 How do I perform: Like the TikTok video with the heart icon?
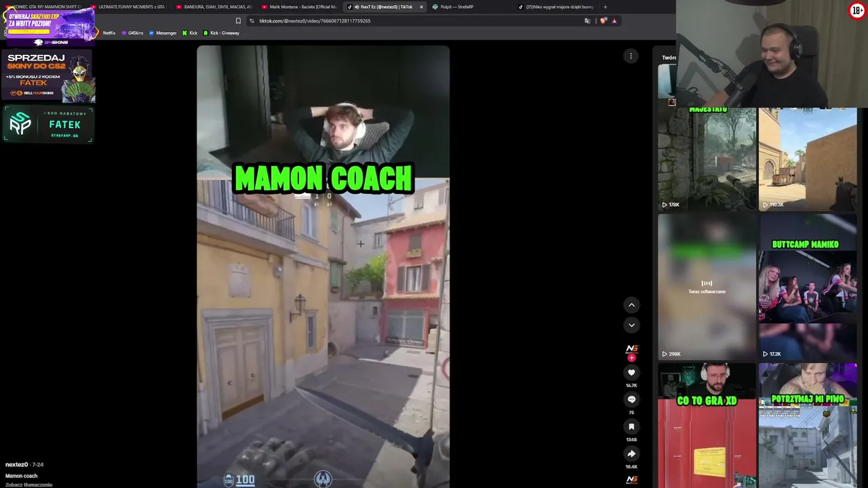[631, 372]
